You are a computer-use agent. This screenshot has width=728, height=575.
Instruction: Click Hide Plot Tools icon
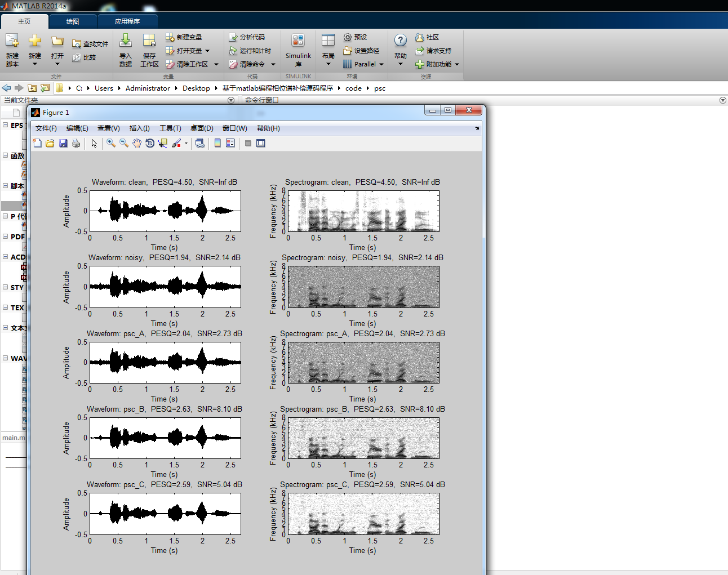(248, 143)
